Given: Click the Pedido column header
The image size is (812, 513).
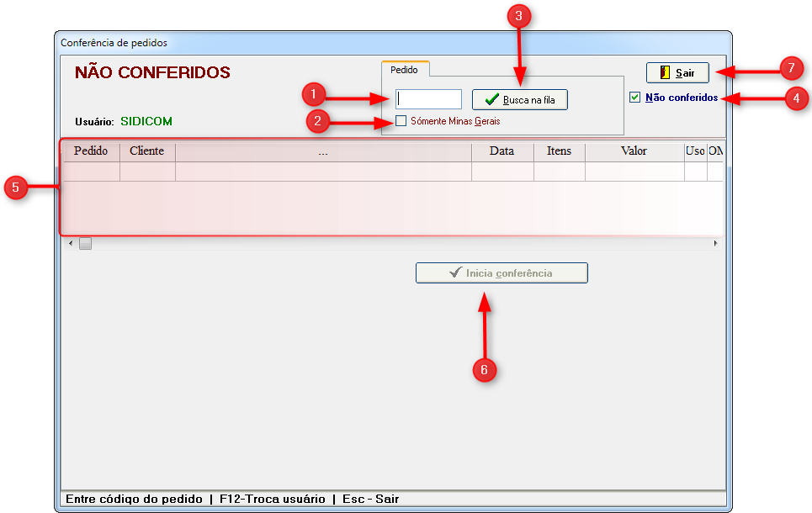Looking at the screenshot, I should 91,151.
